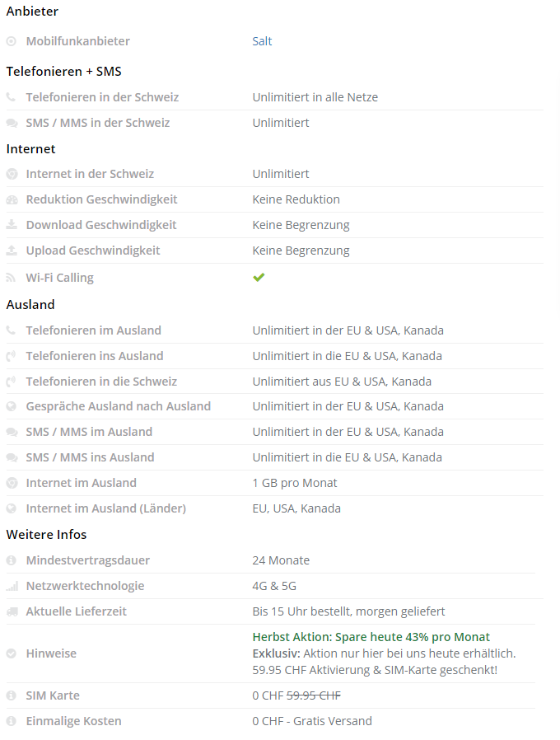560x740 pixels.
Task: Click the info icon beside Mindestvertragsdauer
Action: 12,560
